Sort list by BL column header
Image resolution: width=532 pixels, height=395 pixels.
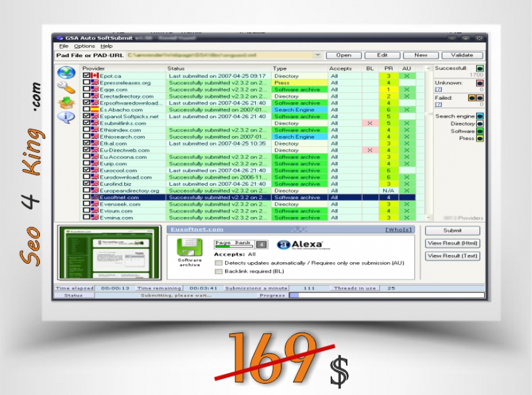click(x=370, y=68)
